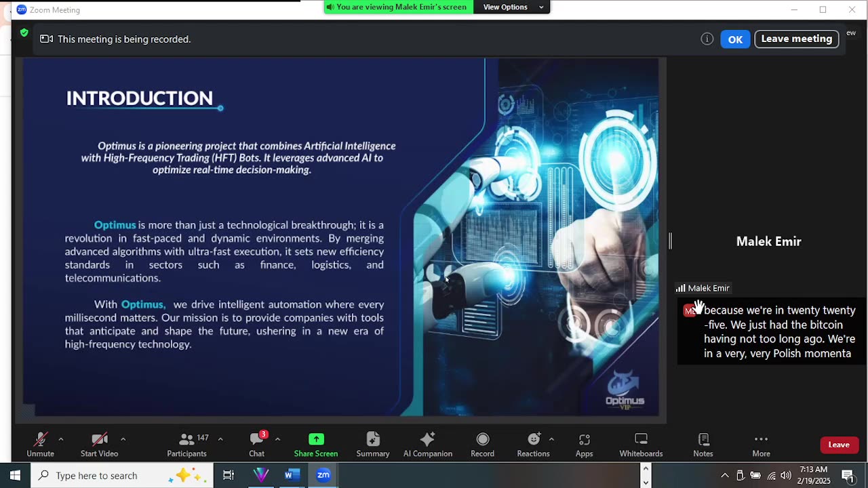Click the panel divider handle beside shared screen

(x=670, y=241)
